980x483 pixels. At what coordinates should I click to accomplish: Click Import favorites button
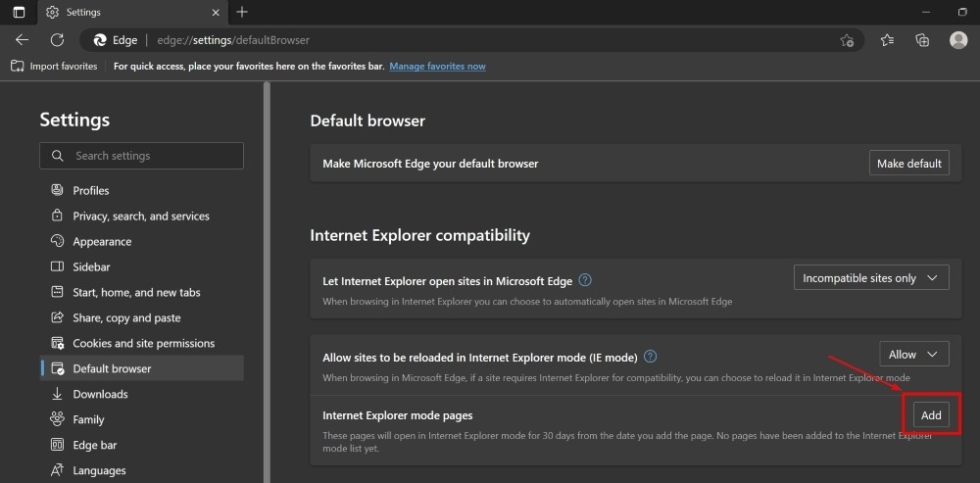click(54, 67)
